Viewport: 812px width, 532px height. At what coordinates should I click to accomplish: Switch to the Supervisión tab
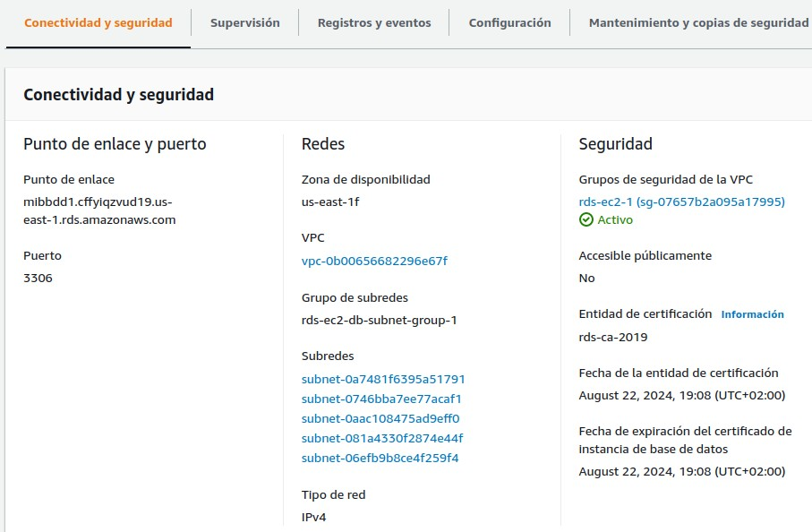click(x=244, y=22)
